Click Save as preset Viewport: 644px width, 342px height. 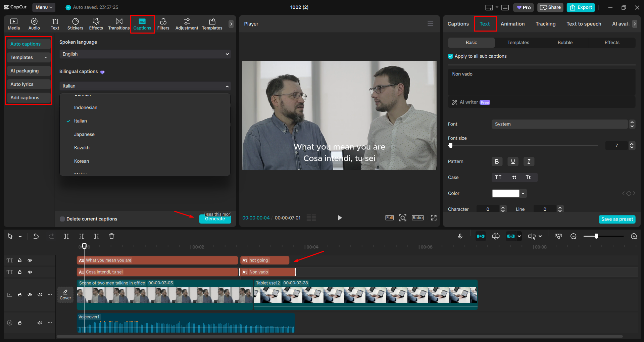(617, 219)
